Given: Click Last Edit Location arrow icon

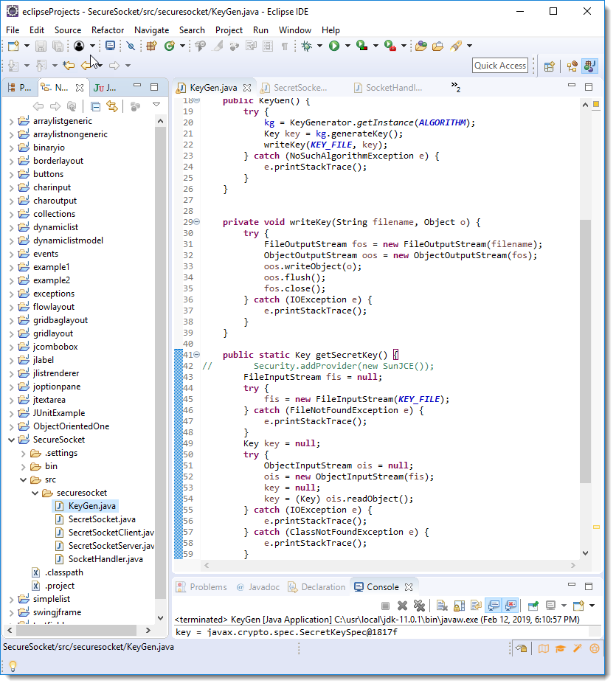Looking at the screenshot, I should [69, 66].
